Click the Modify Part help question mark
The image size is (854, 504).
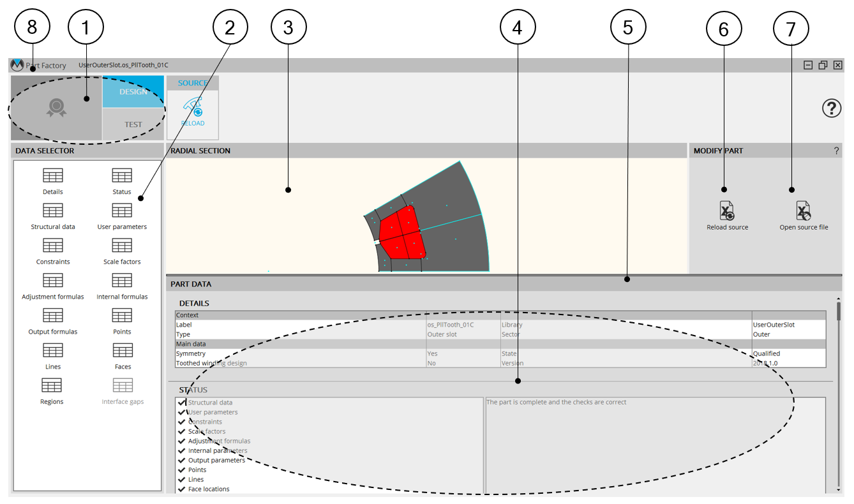(x=836, y=151)
